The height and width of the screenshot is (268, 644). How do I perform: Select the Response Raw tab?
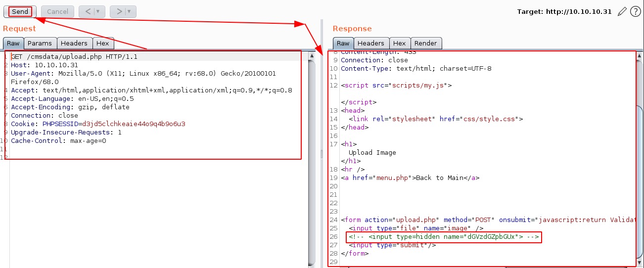[x=343, y=44]
